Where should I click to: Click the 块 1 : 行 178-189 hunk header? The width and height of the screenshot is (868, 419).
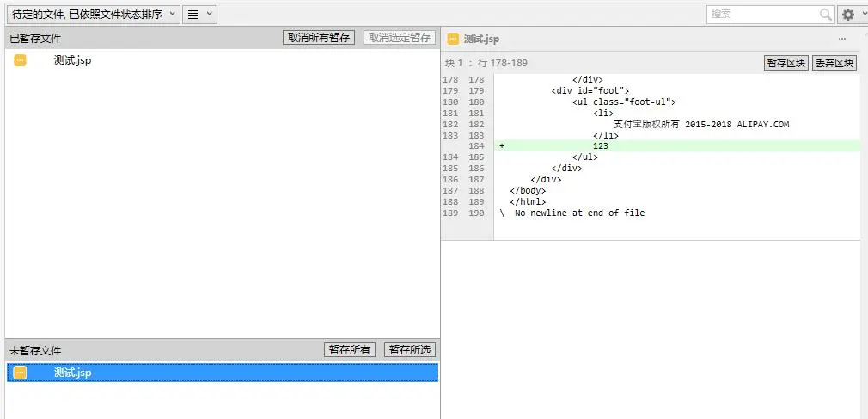point(486,63)
